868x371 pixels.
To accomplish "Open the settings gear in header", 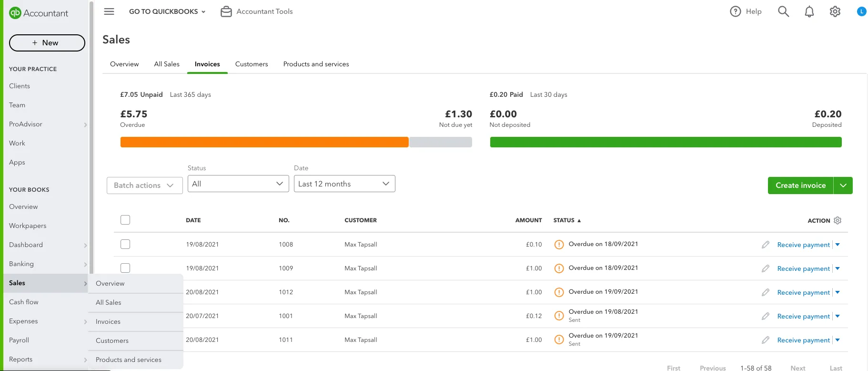I will (835, 11).
